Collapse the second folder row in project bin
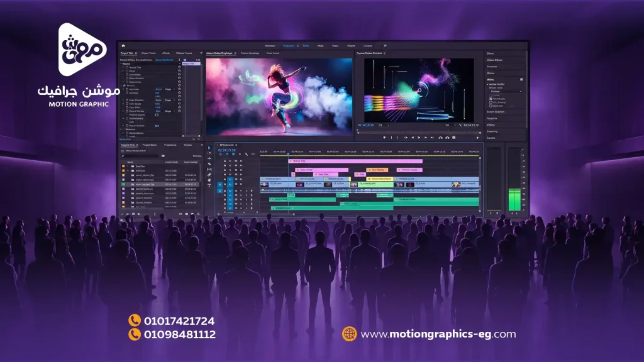 point(128,171)
